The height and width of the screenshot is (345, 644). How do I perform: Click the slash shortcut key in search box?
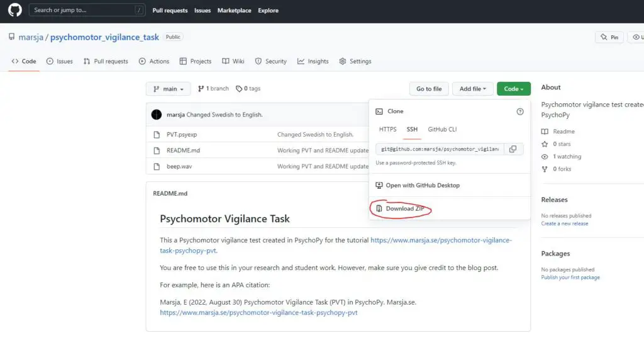pos(139,10)
